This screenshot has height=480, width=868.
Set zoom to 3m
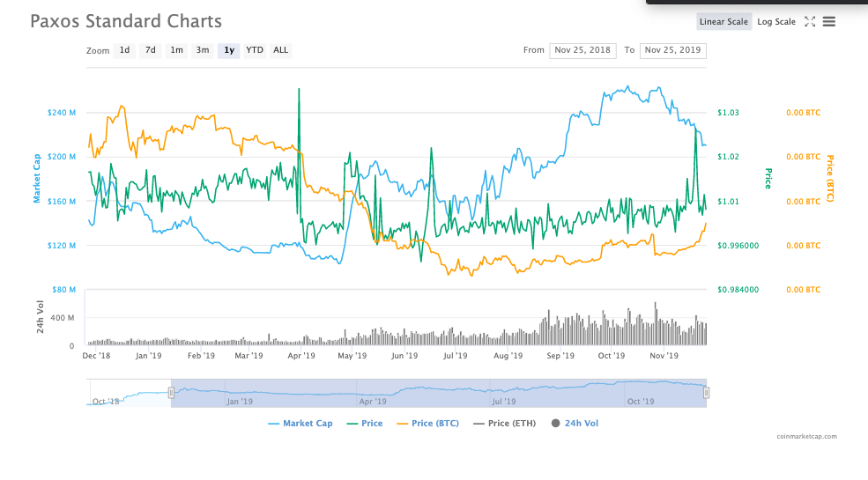pyautogui.click(x=203, y=50)
